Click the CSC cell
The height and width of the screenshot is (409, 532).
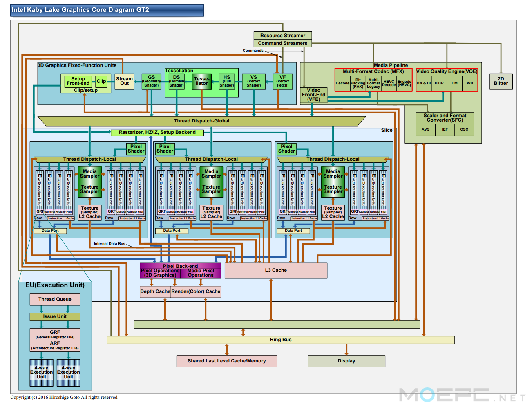pos(465,129)
